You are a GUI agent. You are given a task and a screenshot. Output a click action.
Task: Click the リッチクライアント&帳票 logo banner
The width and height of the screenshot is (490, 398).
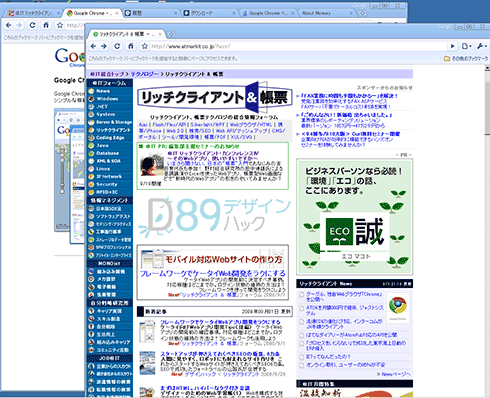(215, 97)
